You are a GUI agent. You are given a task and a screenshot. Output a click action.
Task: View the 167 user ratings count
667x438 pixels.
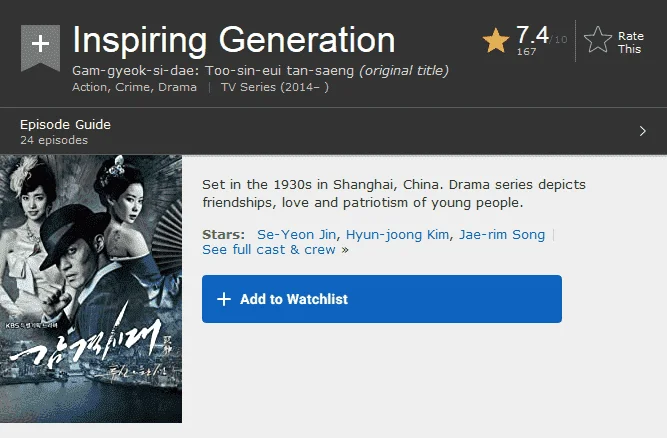(x=526, y=51)
